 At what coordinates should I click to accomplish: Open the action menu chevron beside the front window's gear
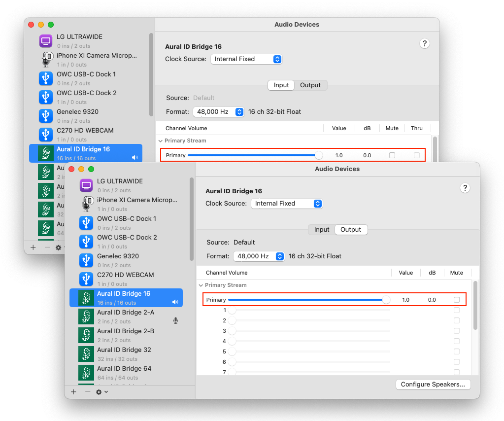click(106, 392)
